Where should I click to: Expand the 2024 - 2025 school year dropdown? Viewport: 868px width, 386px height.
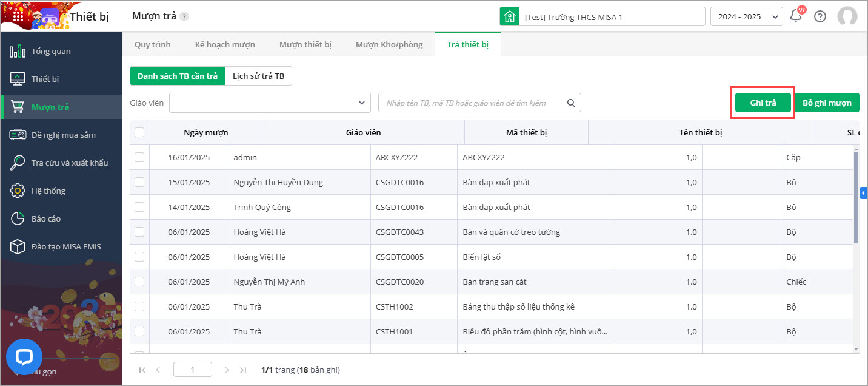(746, 17)
